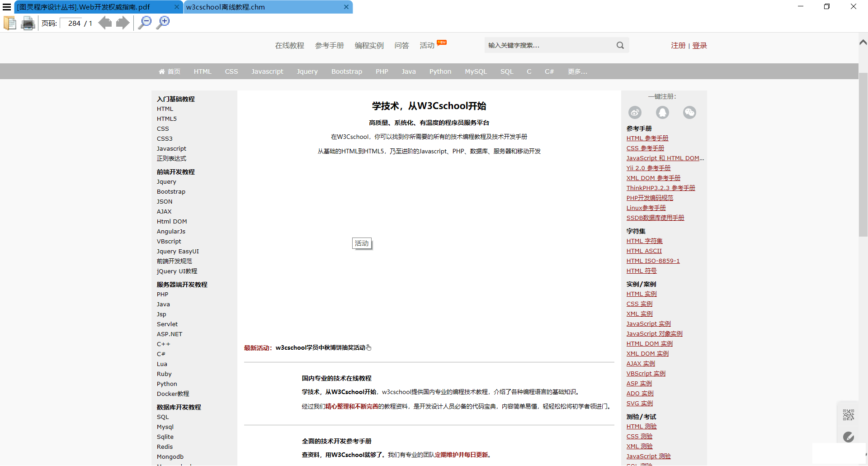The width and height of the screenshot is (868, 466).
Task: Register with the Weibo icon
Action: point(635,112)
